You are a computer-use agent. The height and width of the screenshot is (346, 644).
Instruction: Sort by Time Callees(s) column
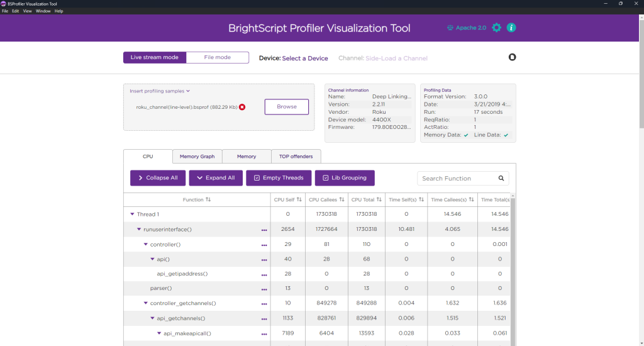tap(471, 199)
